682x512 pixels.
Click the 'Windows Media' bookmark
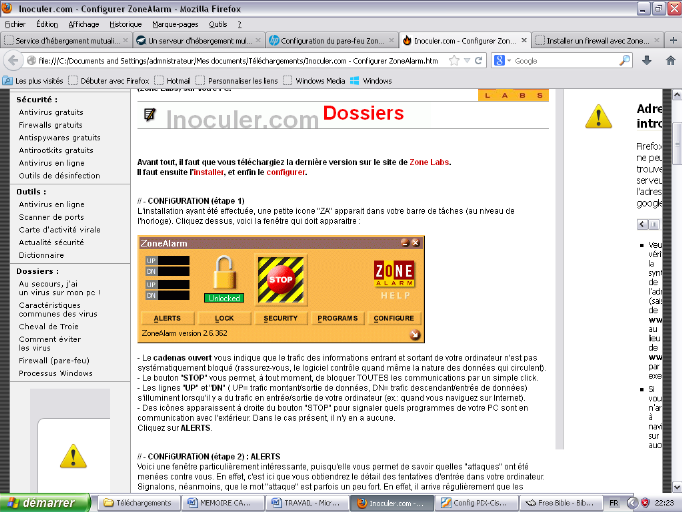[x=315, y=81]
